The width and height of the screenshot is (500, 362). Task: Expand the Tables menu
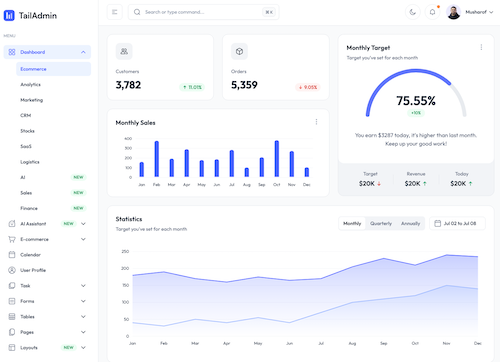pyautogui.click(x=83, y=317)
